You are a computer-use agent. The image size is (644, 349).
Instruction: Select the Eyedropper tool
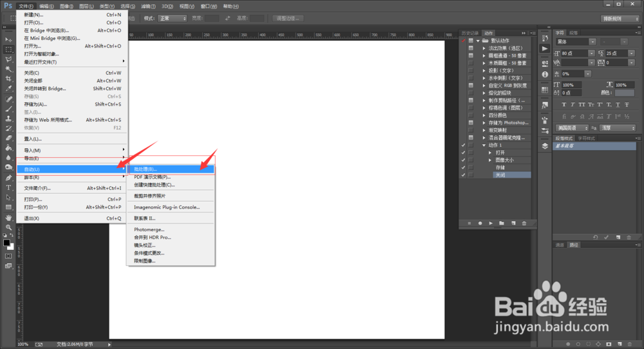click(8, 89)
